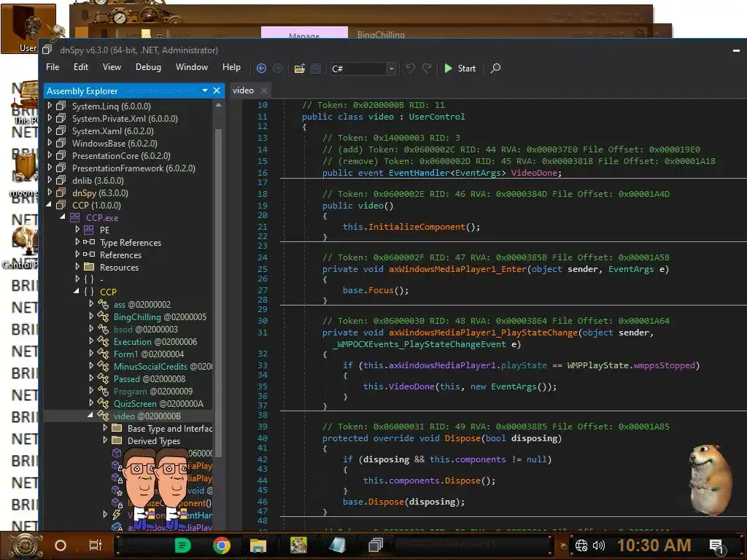This screenshot has width=747, height=560.
Task: Select PresentationCore (6.0.2.0) assembly
Action: (x=121, y=156)
